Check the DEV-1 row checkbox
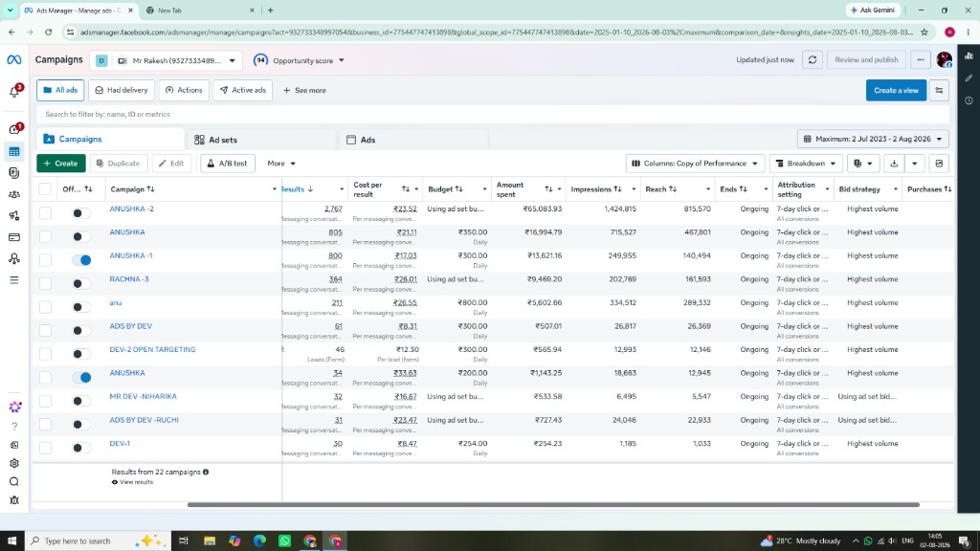This screenshot has height=551, width=980. pos(46,448)
